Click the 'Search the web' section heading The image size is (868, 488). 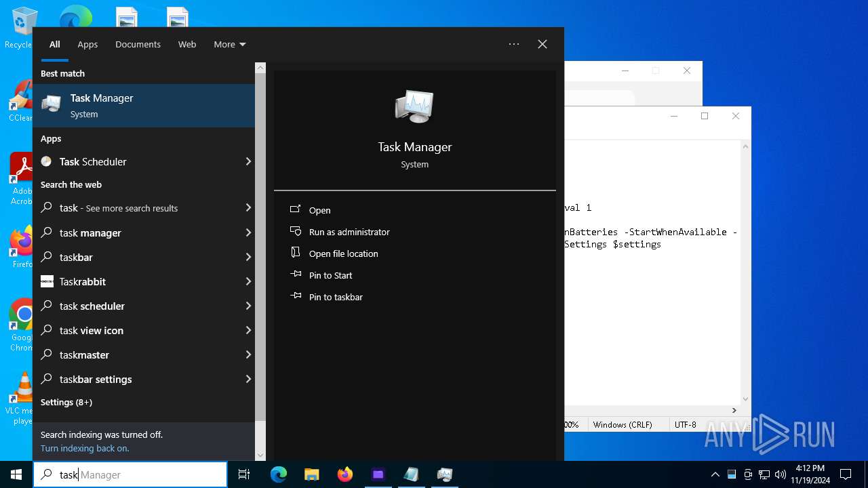tap(71, 184)
